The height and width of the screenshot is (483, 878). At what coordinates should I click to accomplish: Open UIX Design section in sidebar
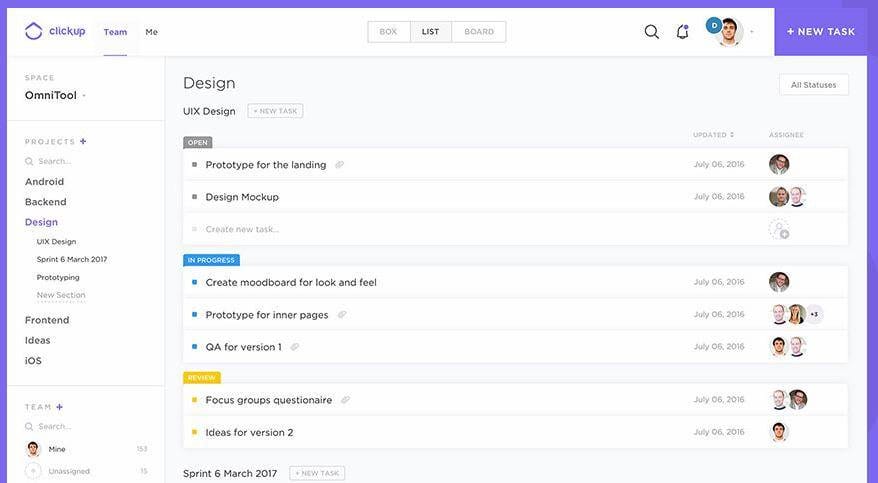click(56, 241)
